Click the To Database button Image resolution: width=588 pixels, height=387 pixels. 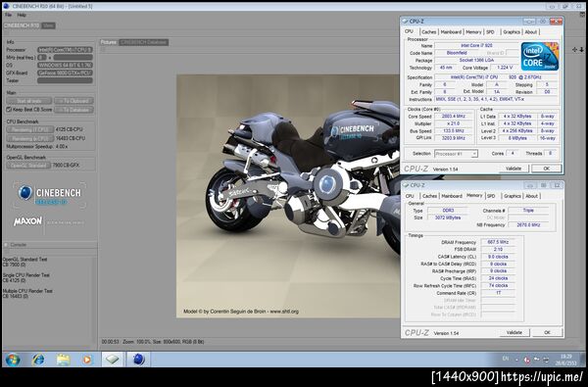point(73,110)
